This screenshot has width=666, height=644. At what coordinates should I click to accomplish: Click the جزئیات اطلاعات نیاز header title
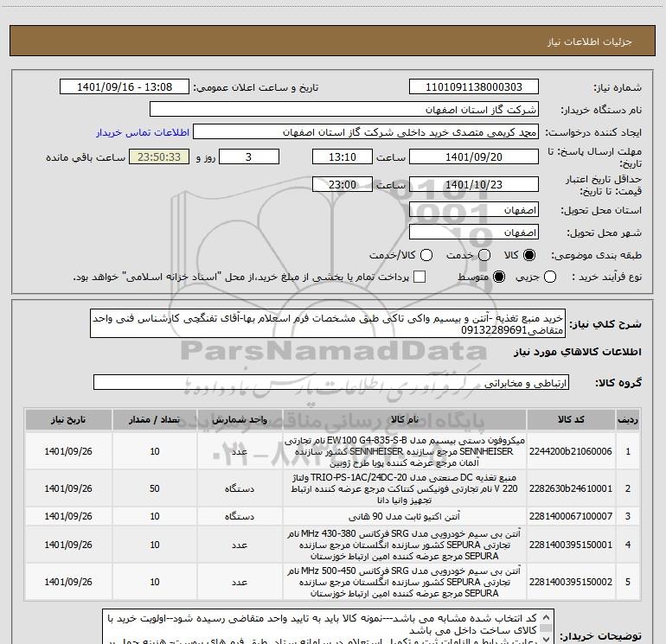[x=590, y=41]
